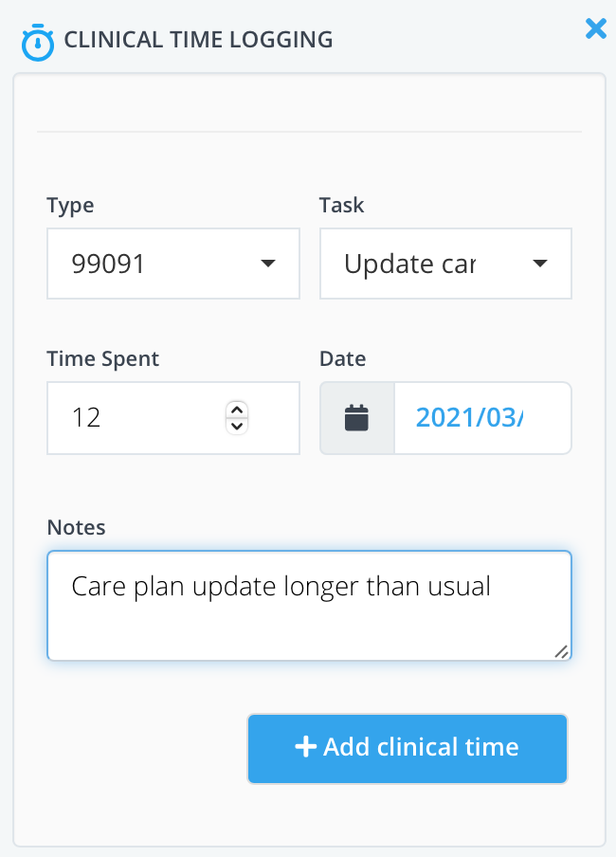Click the Task field label
Screen dimensions: 616x857
(x=341, y=205)
